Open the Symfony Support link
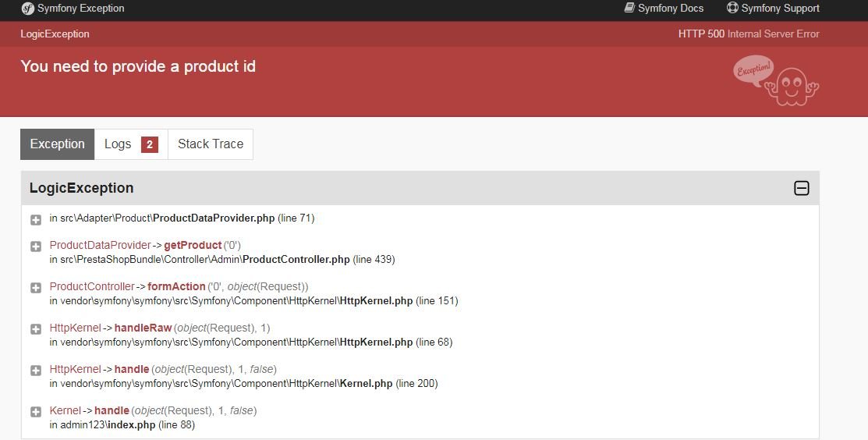Screen dimensions: 868x440 point(780,9)
